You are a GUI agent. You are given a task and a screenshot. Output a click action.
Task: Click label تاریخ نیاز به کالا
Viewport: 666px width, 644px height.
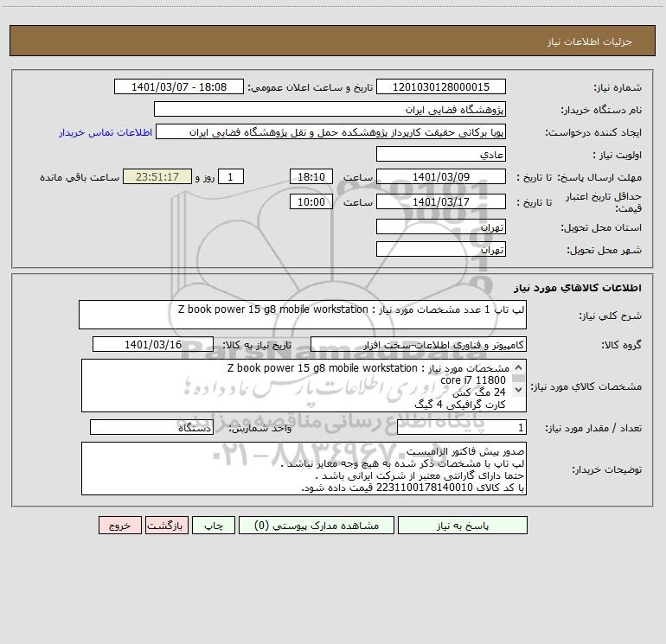pos(257,345)
